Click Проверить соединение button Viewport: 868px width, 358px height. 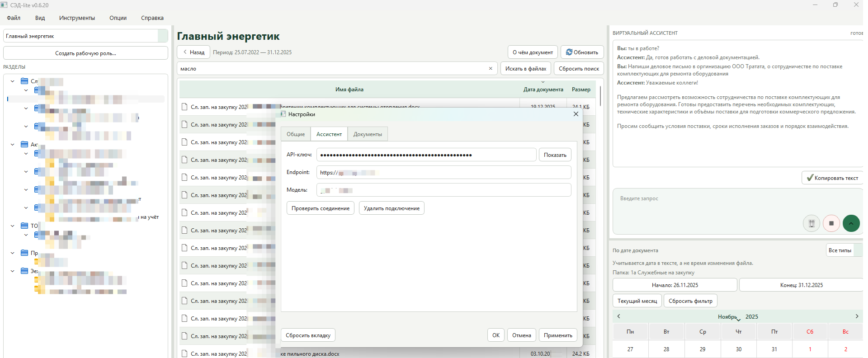tap(321, 208)
